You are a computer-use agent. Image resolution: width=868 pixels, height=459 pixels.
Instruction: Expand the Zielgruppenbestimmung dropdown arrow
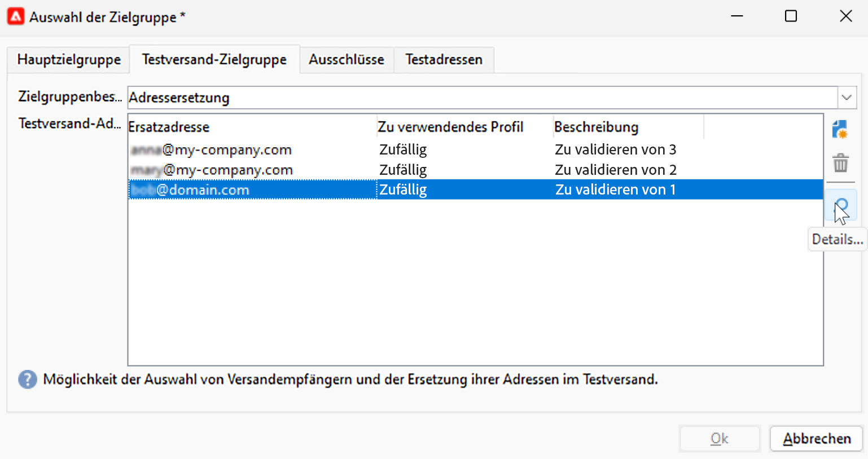[847, 98]
